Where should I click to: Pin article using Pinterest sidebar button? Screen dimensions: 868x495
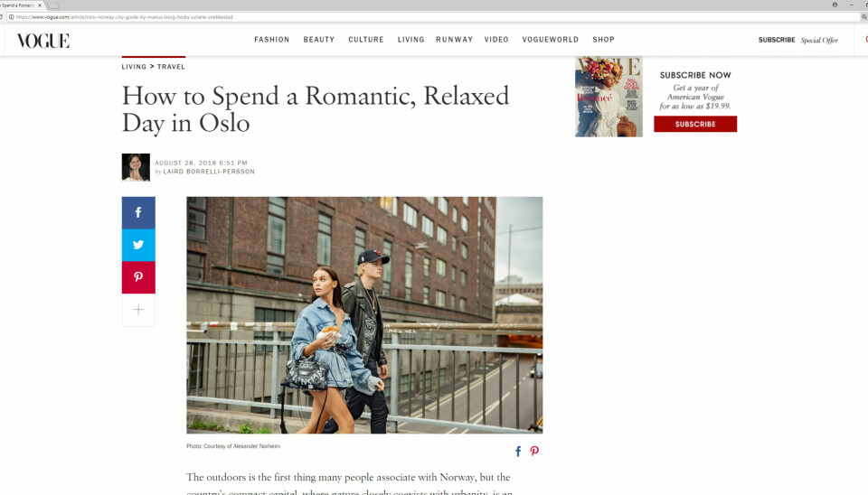pyautogui.click(x=138, y=277)
